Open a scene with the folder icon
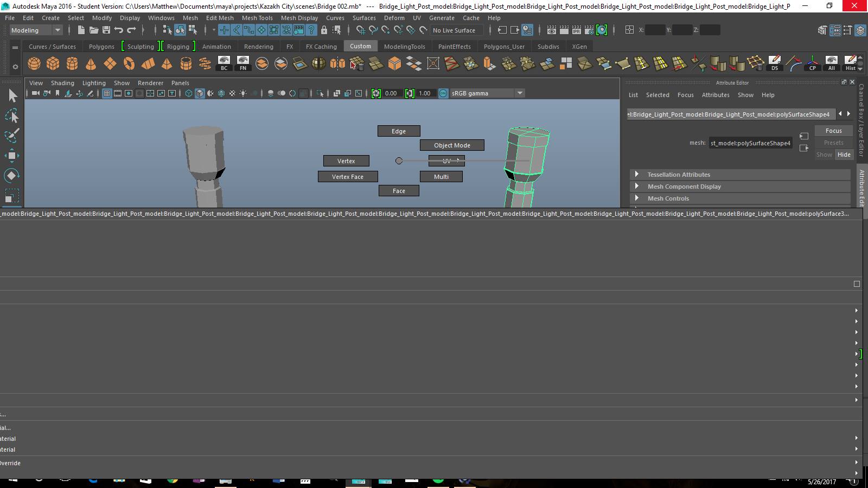868x488 pixels. click(x=94, y=30)
